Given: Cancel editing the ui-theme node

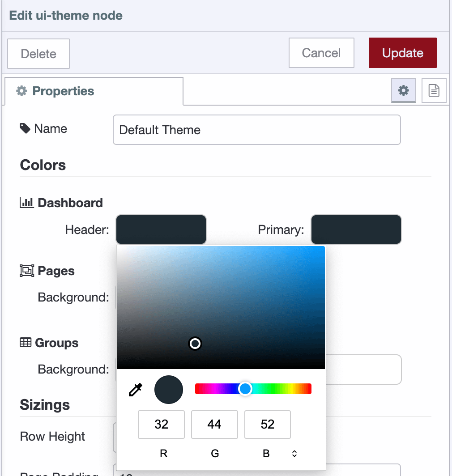Looking at the screenshot, I should (321, 53).
